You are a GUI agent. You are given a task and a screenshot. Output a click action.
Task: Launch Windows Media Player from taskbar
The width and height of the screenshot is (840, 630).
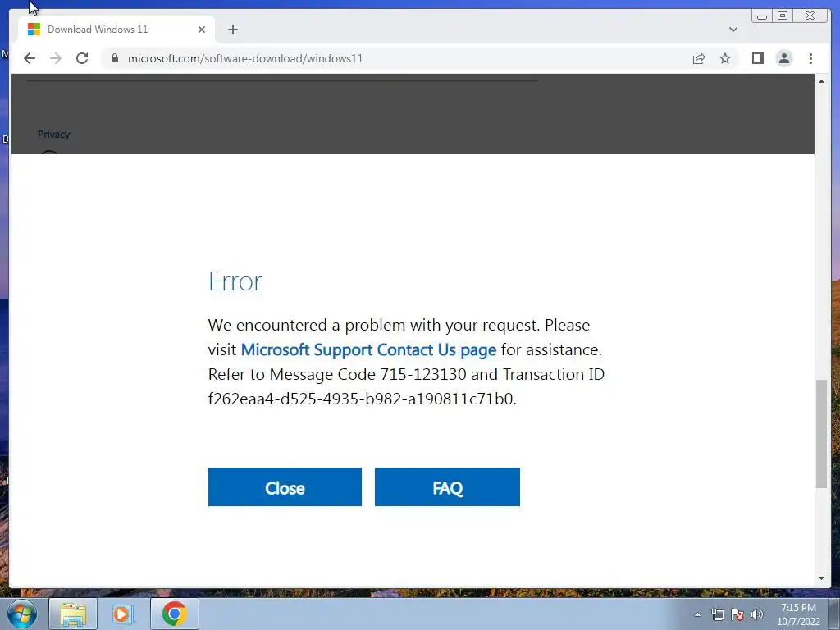(x=122, y=614)
